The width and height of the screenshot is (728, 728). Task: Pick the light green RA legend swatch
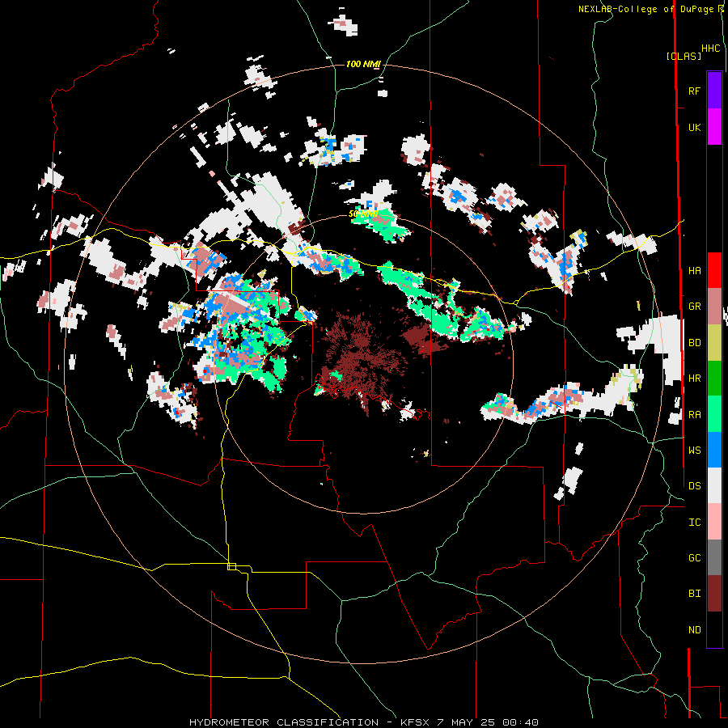pos(714,414)
